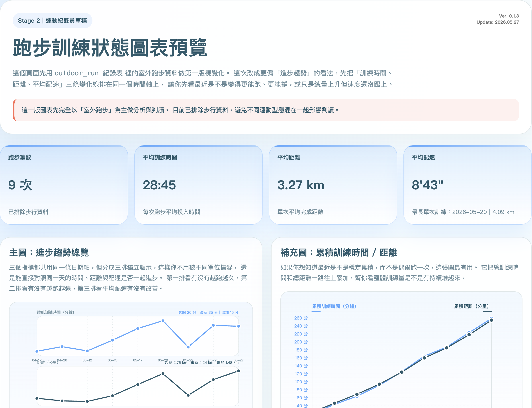
Task: Select the 05-17 point on distance line
Action: [138, 385]
